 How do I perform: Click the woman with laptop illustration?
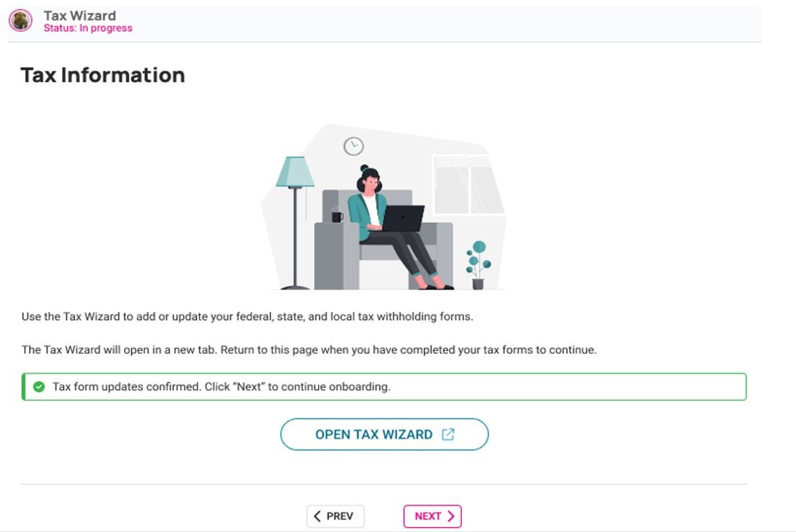(396, 227)
